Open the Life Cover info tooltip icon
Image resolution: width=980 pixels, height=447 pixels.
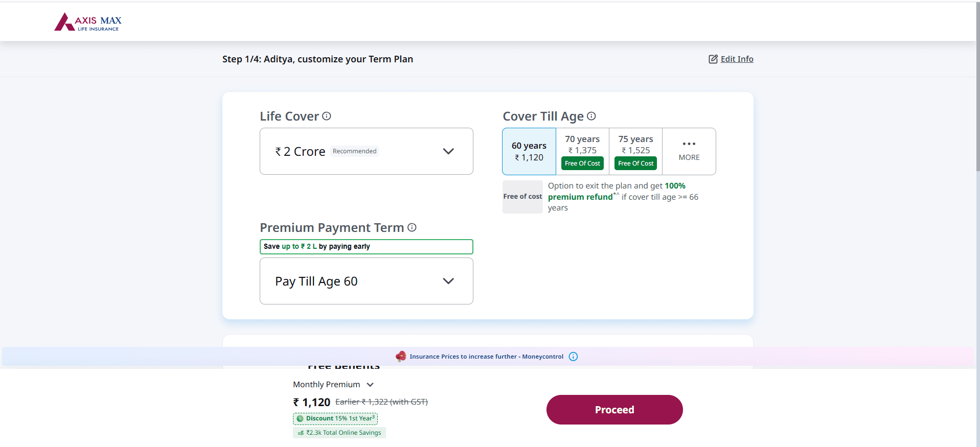click(327, 116)
